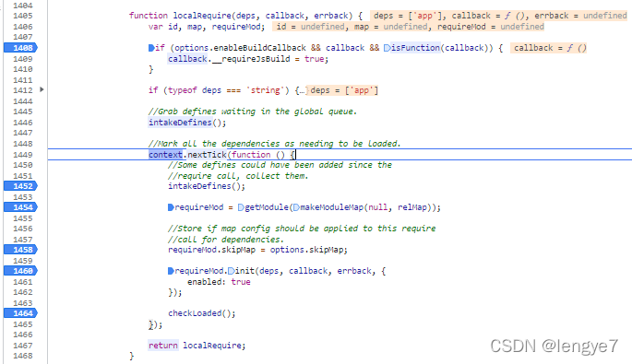Click inline value 'id = undefined' on line 1406

(x=310, y=27)
